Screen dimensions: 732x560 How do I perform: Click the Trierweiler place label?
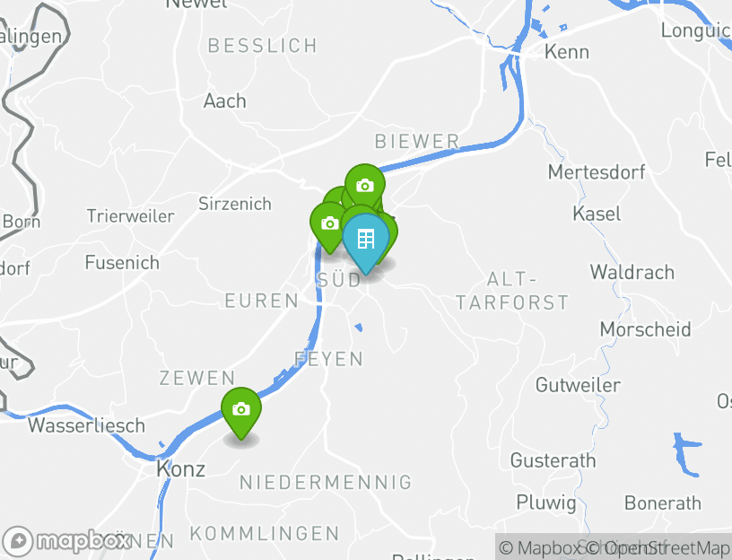click(x=130, y=216)
